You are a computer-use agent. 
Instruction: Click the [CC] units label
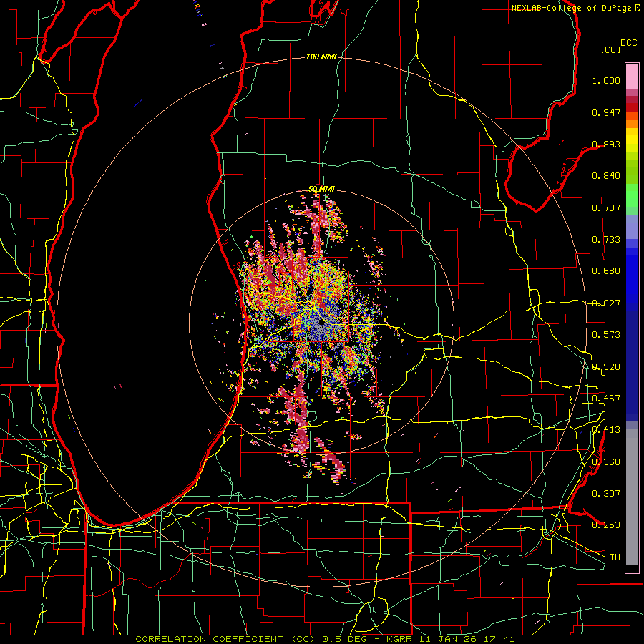click(611, 49)
